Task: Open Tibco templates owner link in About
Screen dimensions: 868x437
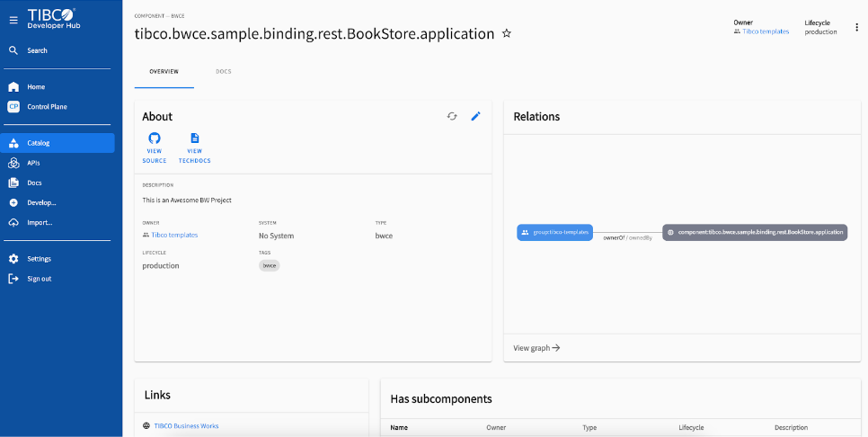Action: [174, 235]
